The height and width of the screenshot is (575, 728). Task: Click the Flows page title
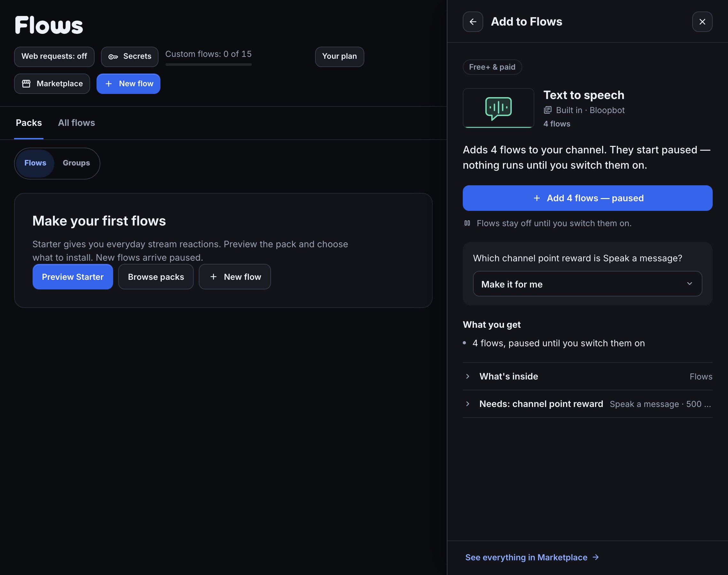coord(49,25)
